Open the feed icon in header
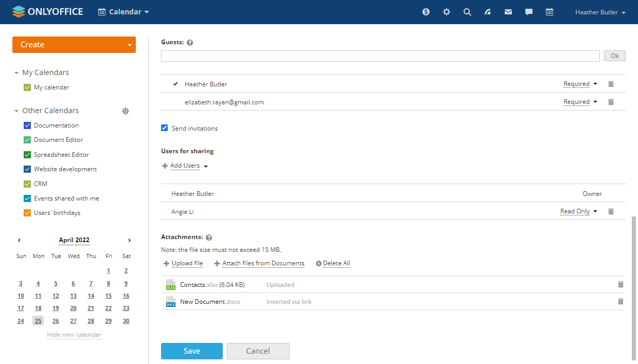 pos(488,12)
